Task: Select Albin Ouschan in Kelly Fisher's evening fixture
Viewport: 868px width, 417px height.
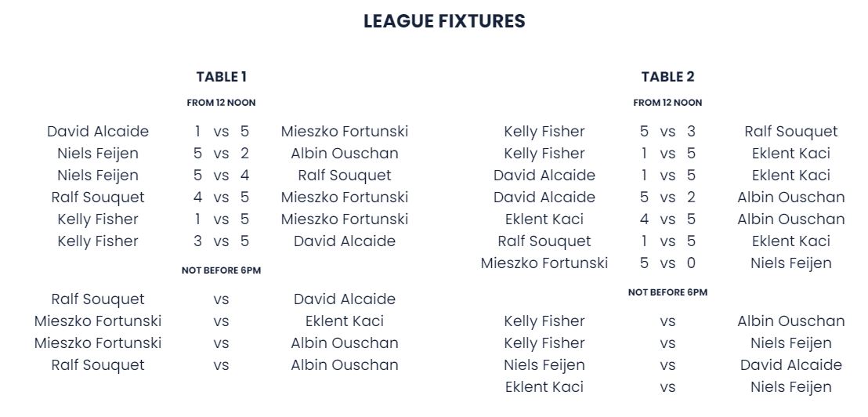Action: [791, 321]
